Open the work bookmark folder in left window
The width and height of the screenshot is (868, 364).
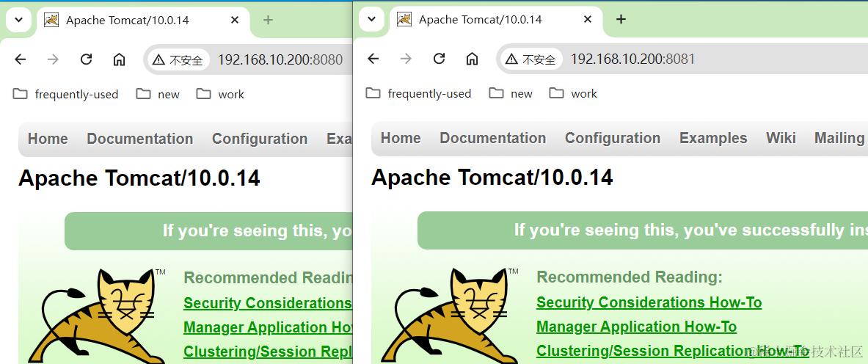pyautogui.click(x=220, y=94)
